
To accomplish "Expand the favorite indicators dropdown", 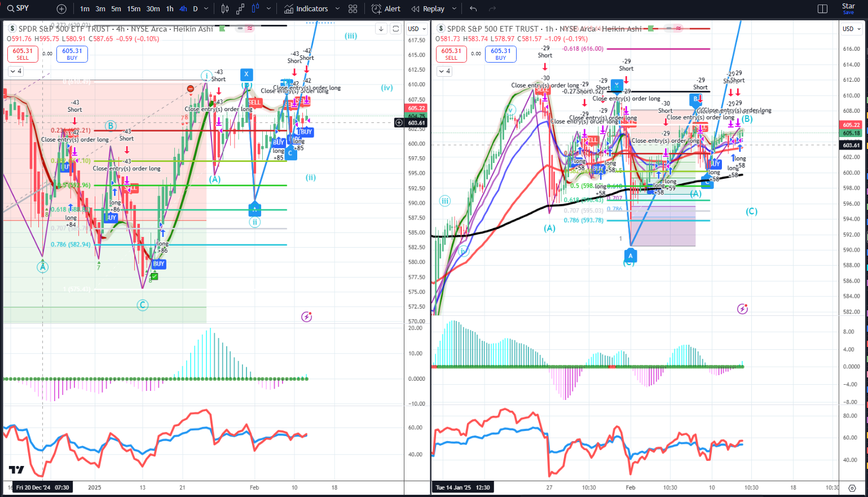I will (x=337, y=9).
